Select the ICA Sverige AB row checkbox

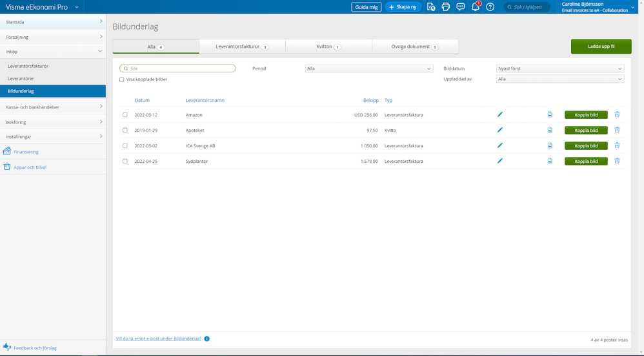(125, 146)
